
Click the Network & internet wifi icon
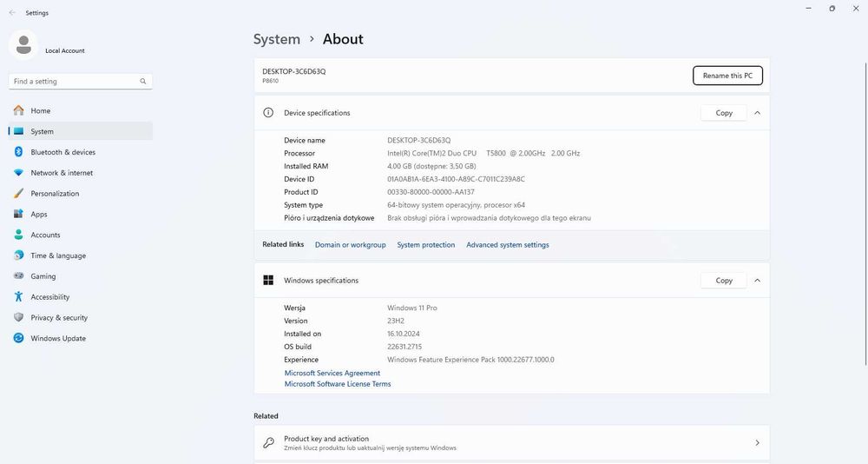[x=18, y=173]
